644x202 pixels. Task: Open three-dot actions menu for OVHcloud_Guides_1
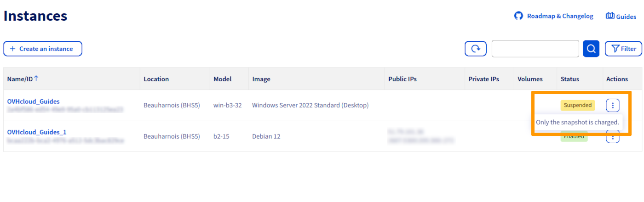tap(612, 137)
